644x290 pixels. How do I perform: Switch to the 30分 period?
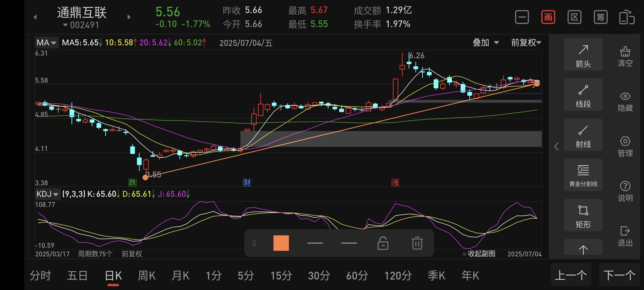tap(319, 275)
